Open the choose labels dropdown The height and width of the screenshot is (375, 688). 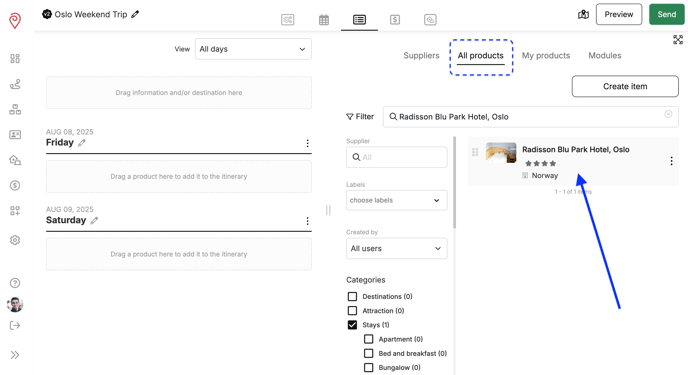[x=397, y=200]
